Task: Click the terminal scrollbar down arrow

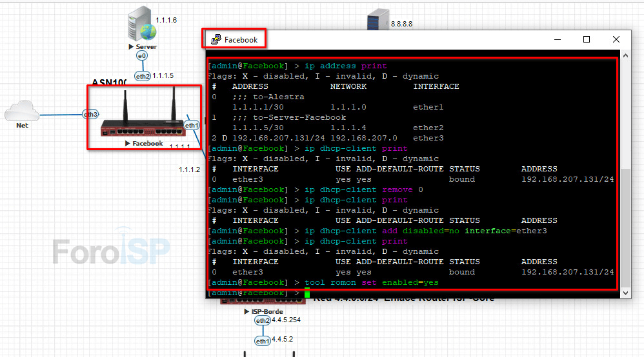Action: (625, 293)
